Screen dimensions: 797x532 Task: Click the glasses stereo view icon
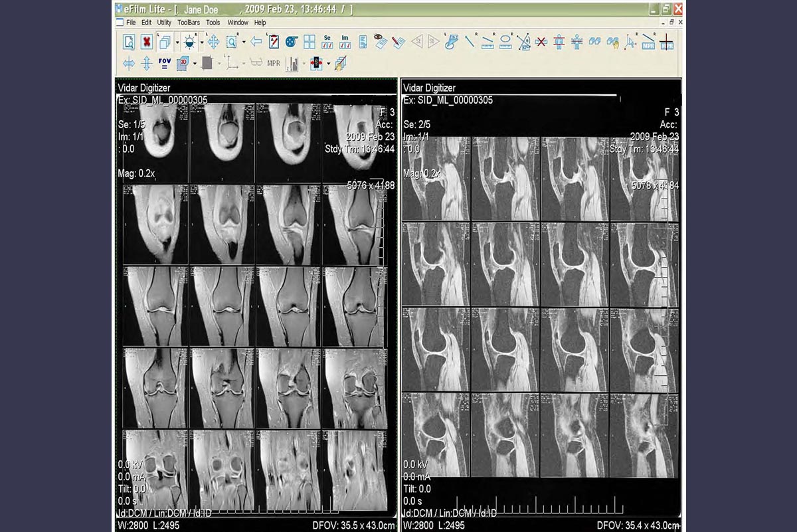(x=256, y=63)
